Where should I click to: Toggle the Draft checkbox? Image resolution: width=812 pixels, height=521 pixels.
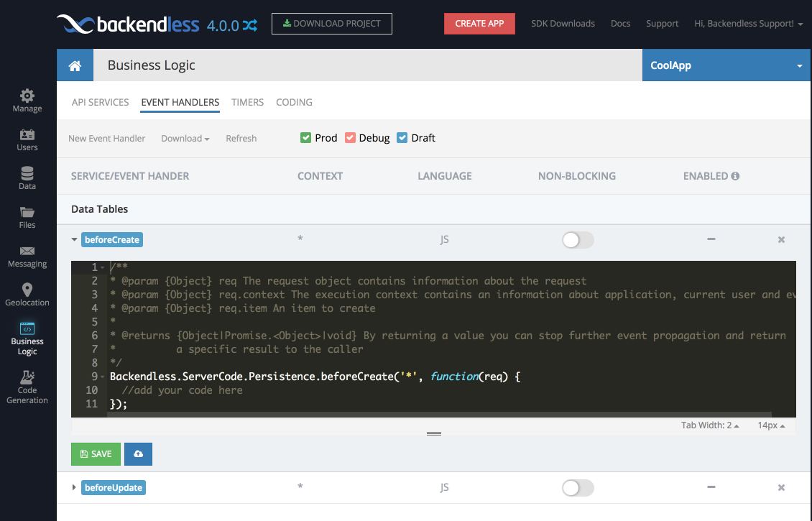tap(402, 138)
